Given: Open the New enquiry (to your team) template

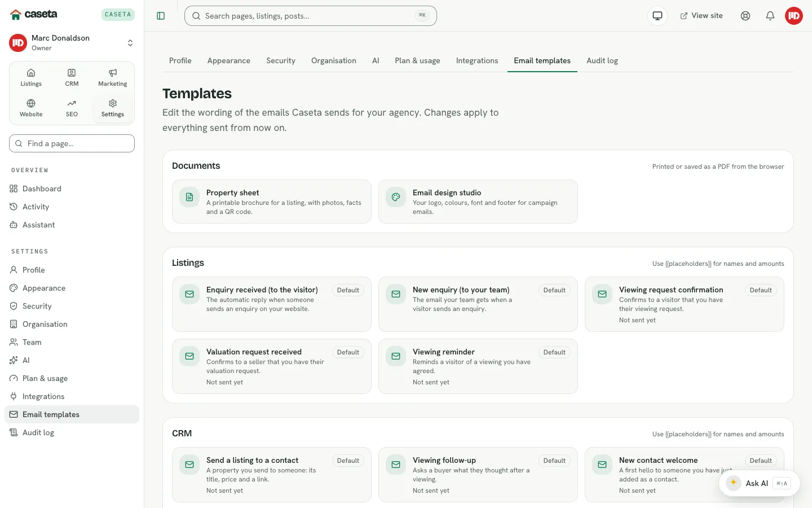Looking at the screenshot, I should pyautogui.click(x=478, y=304).
